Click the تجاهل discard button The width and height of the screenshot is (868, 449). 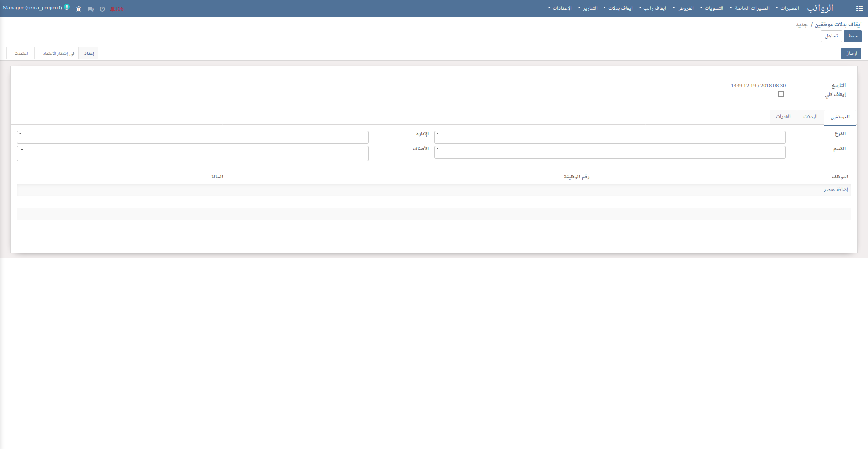pos(831,36)
